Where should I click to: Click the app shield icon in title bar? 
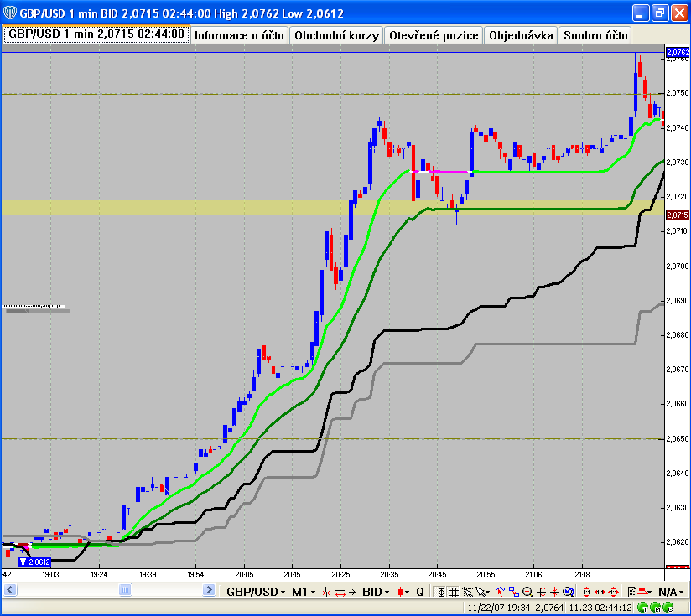click(10, 13)
